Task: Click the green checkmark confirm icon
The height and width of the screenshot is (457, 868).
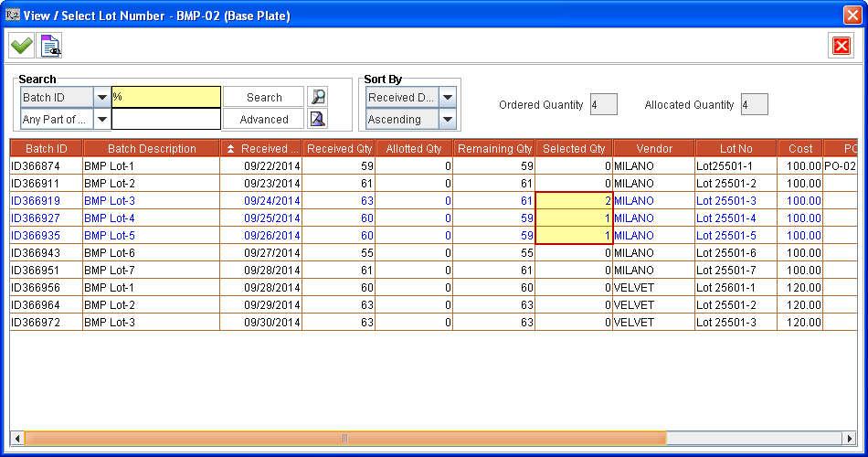Action: point(21,45)
